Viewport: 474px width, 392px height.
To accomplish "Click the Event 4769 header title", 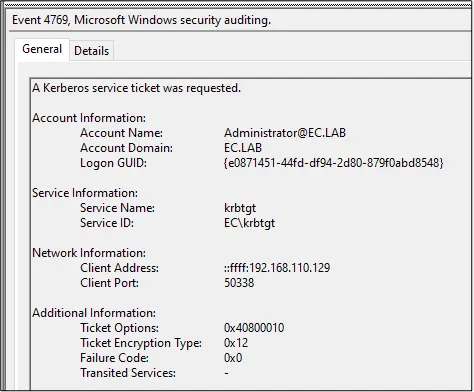I will pyautogui.click(x=141, y=20).
